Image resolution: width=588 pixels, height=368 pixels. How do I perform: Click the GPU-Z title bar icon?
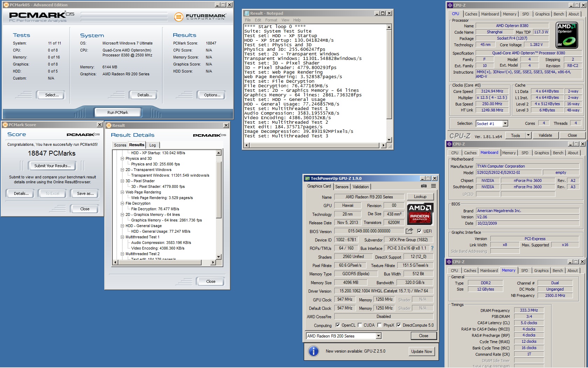coord(307,178)
